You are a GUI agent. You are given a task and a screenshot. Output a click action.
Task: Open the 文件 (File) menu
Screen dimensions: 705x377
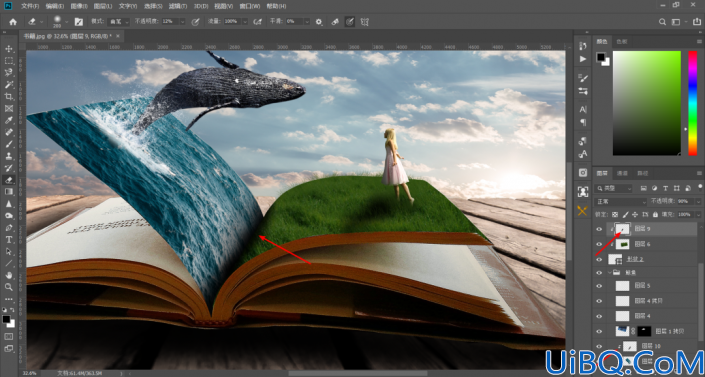[31, 6]
